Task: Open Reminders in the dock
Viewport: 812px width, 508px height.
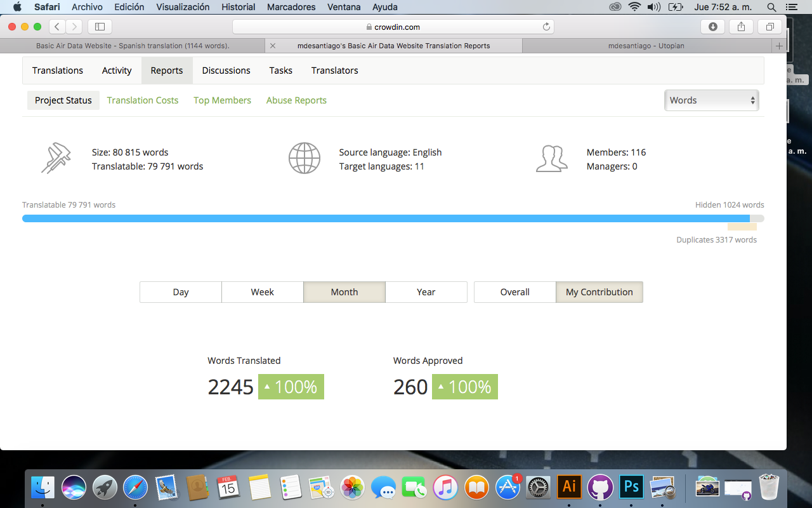Action: tap(291, 487)
